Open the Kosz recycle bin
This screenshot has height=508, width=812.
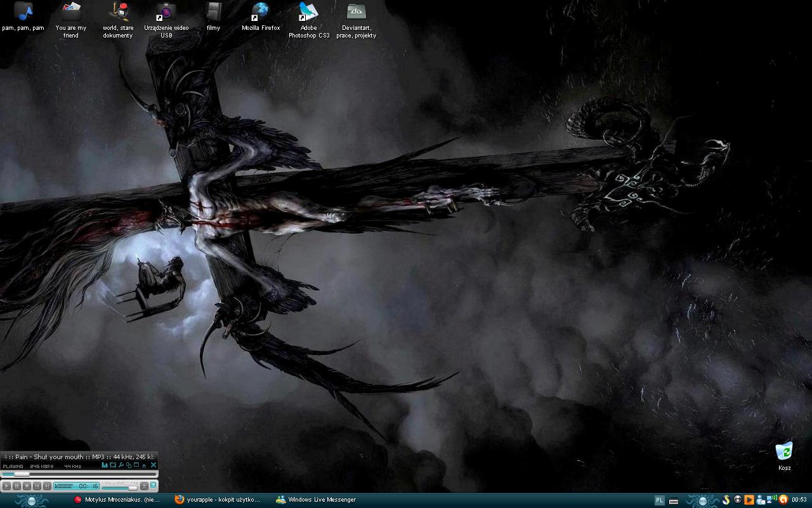coord(784,456)
